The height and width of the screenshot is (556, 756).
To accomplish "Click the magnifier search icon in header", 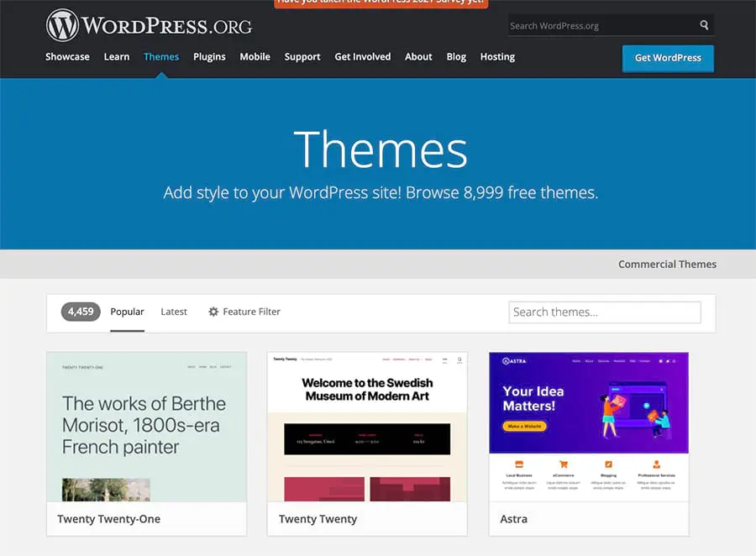I will (704, 25).
